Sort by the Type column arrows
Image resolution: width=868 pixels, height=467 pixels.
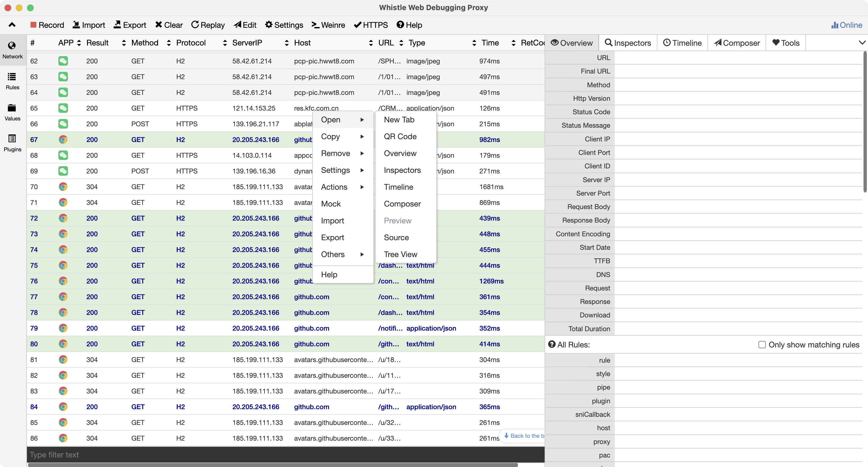(x=474, y=43)
